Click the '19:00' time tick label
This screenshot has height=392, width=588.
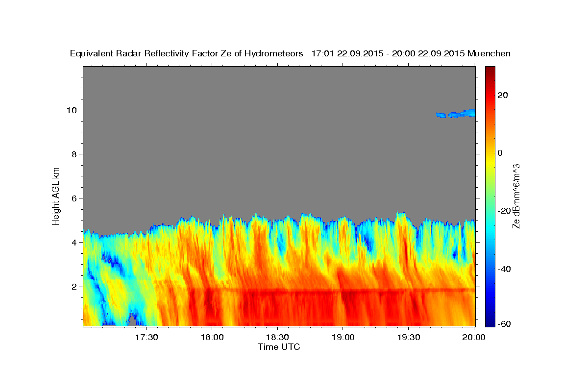[343, 338]
